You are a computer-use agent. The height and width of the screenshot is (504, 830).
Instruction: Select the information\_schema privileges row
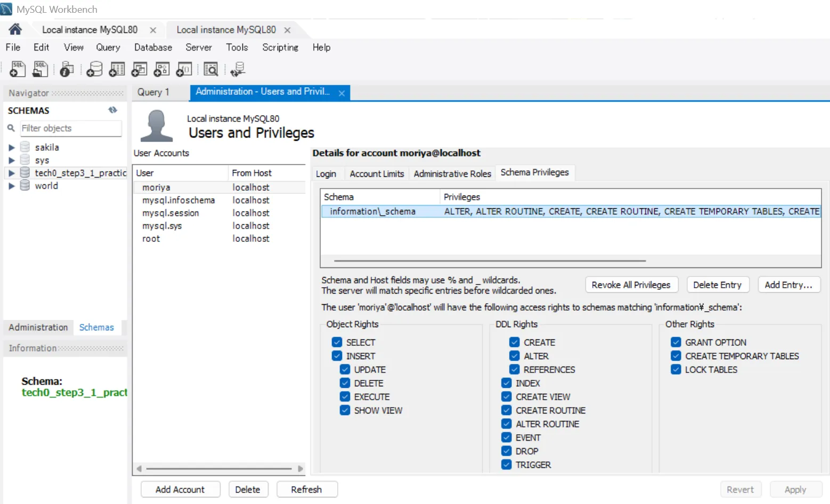click(571, 211)
